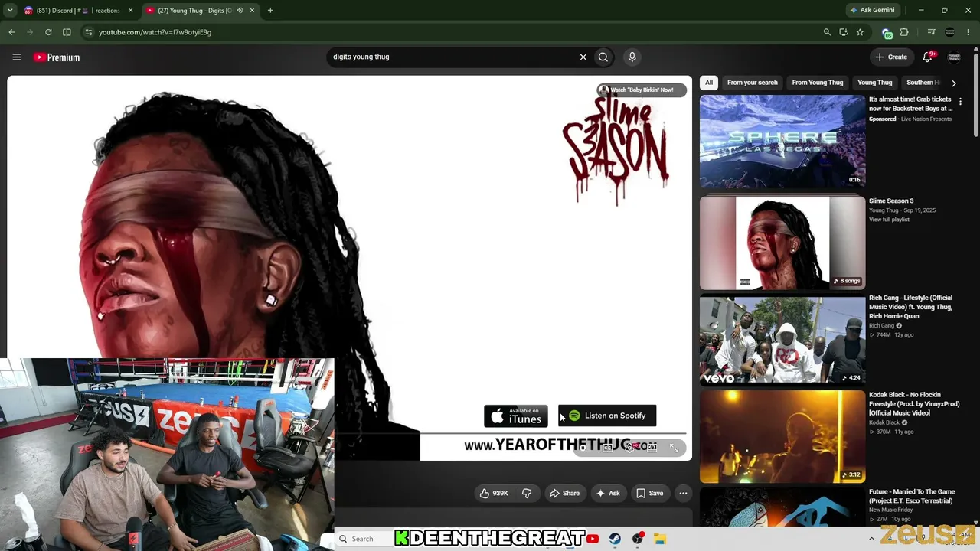Filter by From Young Thug chip
Image resolution: width=980 pixels, height=551 pixels.
click(818, 83)
